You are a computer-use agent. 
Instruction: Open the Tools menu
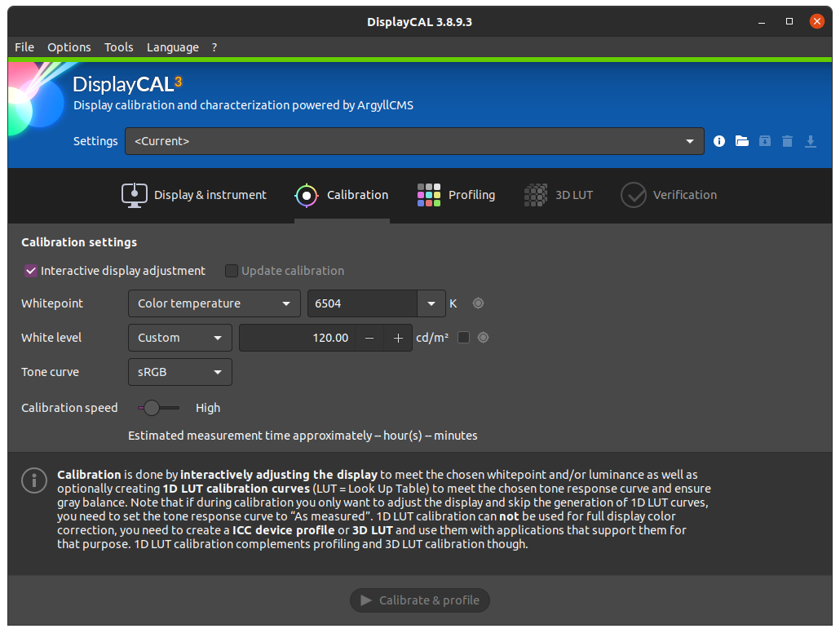tap(118, 46)
